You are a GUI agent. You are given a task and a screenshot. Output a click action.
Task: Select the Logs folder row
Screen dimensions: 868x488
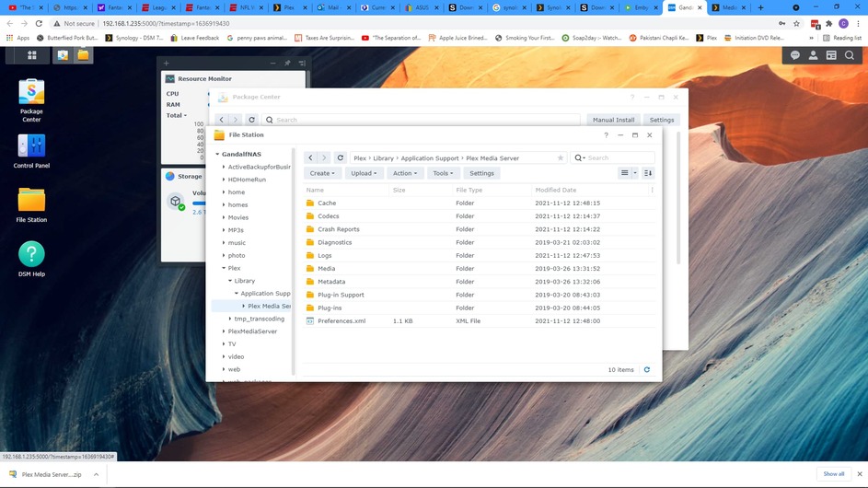(479, 255)
